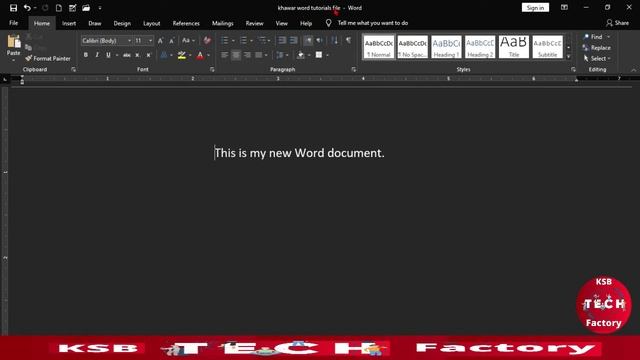Open the Select dropdown in Editing
This screenshot has width=640, height=360.
(597, 59)
